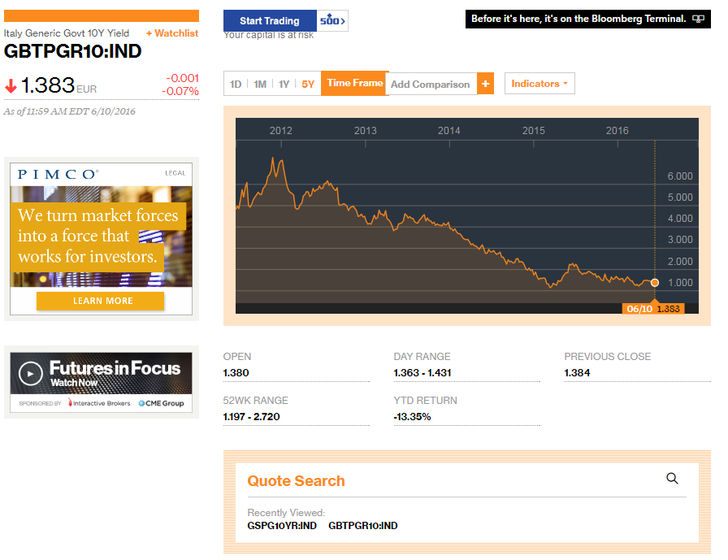Play the Futures in Focus video icon
728x560 pixels.
(31, 373)
